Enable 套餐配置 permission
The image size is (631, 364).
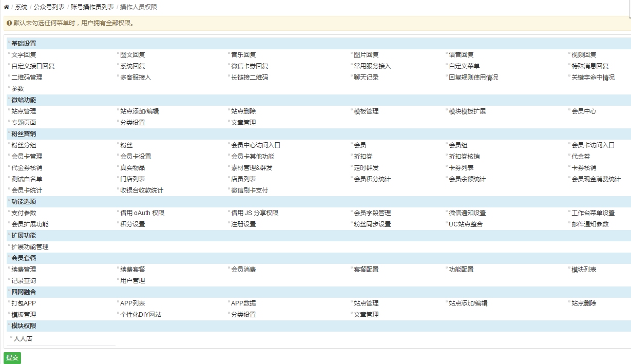[351, 268]
